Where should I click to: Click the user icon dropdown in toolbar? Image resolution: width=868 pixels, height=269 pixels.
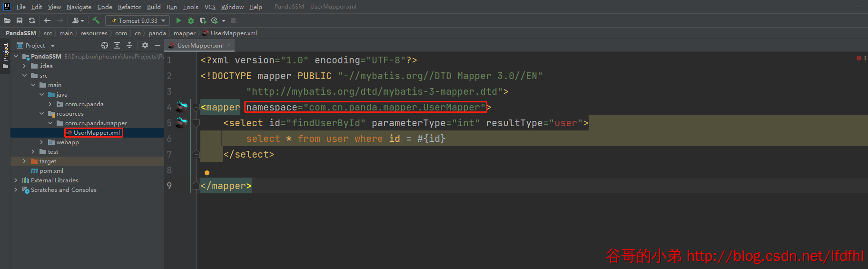tap(78, 20)
